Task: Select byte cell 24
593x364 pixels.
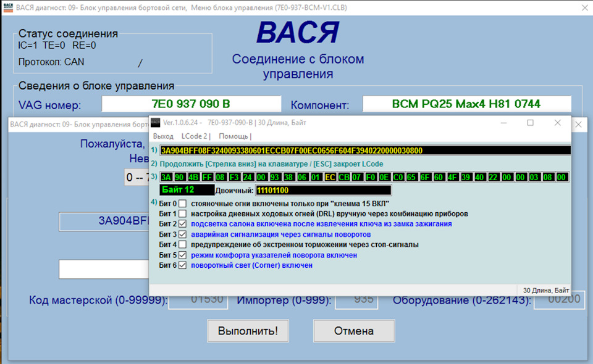Action: pos(248,177)
